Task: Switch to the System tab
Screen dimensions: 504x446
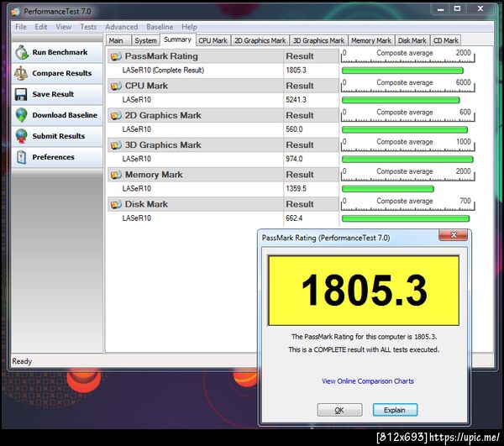Action: [145, 40]
